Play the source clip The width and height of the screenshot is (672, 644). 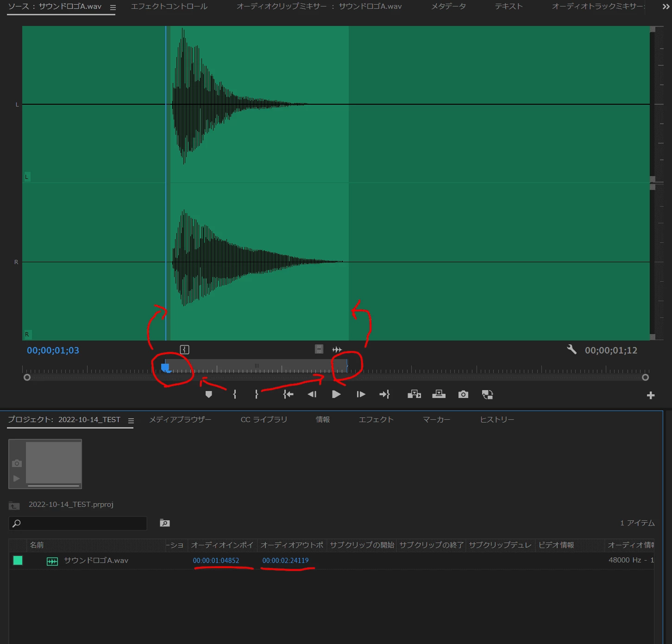coord(336,394)
